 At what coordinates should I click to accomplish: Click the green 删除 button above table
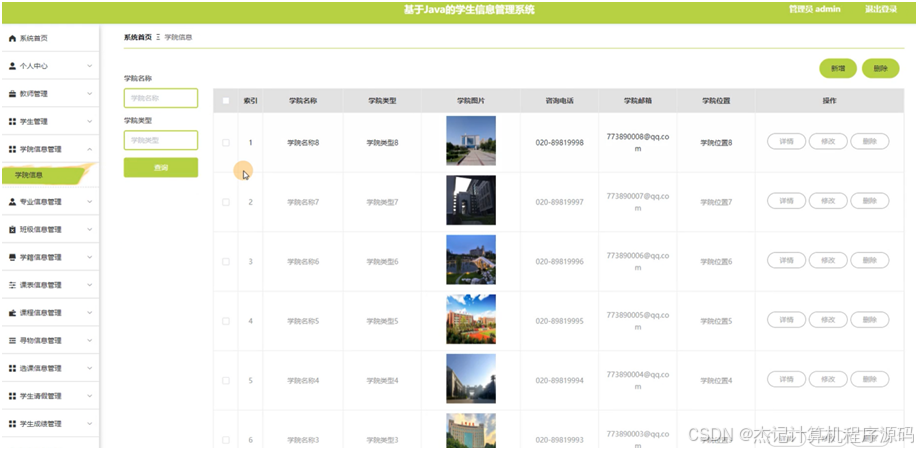click(881, 68)
